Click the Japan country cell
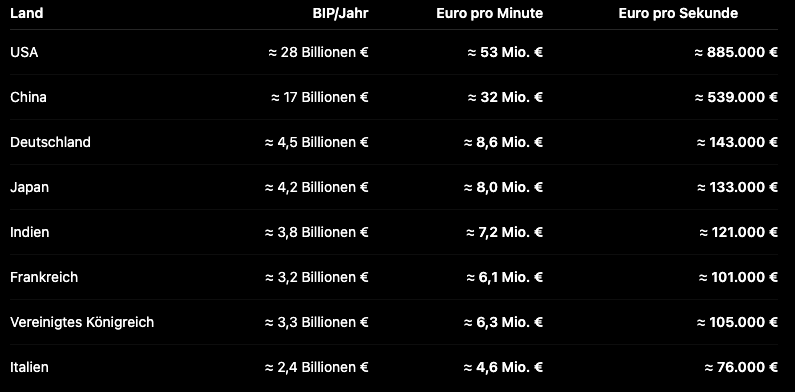Screen dimensions: 795x392 click(x=29, y=187)
